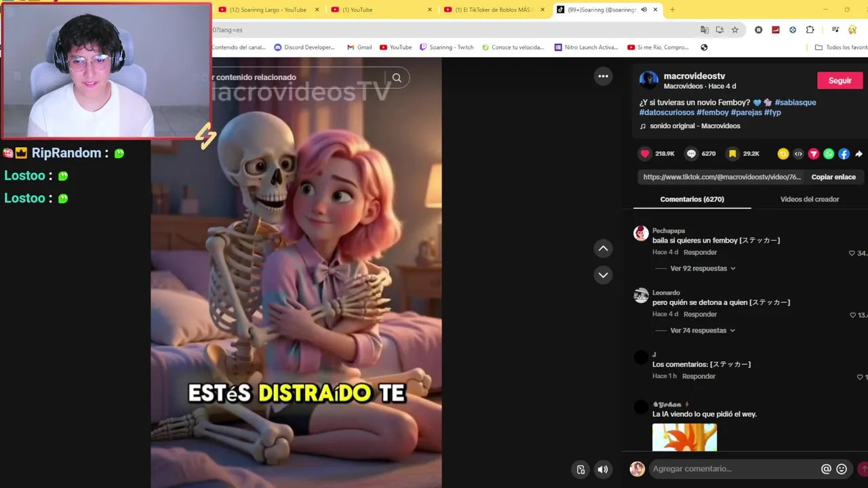Share the video via WhatsApp icon
Viewport: 868px width, 488px height.
(x=829, y=154)
